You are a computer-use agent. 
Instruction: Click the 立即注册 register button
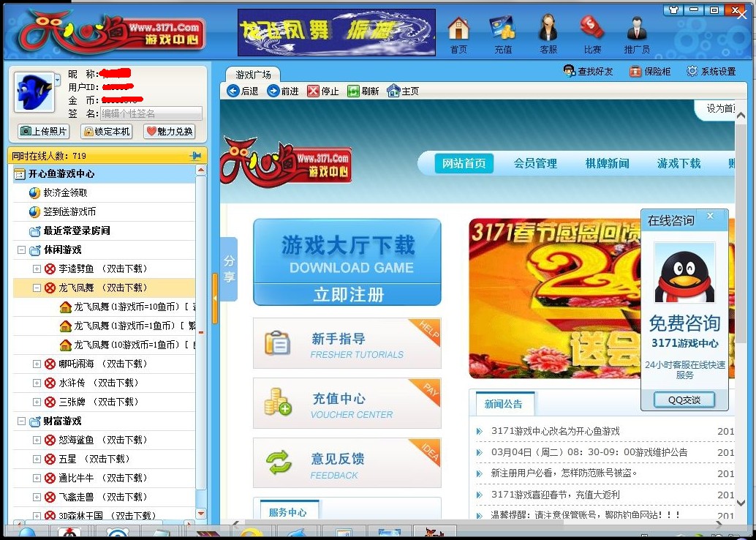pyautogui.click(x=347, y=294)
